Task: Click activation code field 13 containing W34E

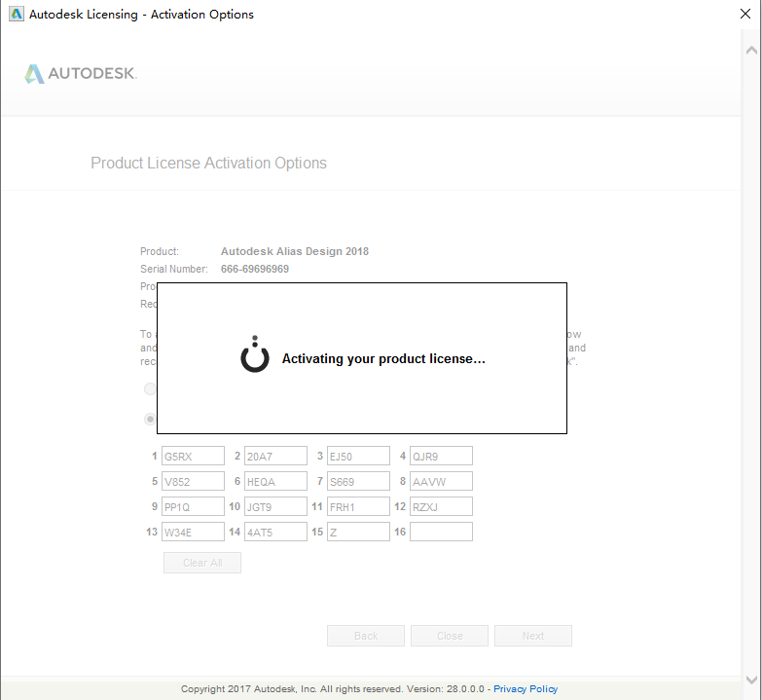Action: tap(193, 532)
